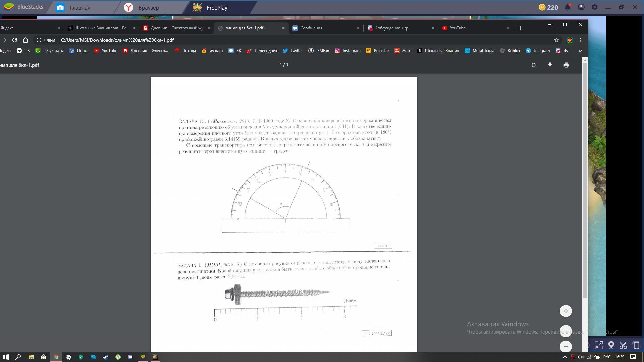Rotate the PDF document clockwise
Viewport: 644px width, 362px height.
(x=534, y=65)
